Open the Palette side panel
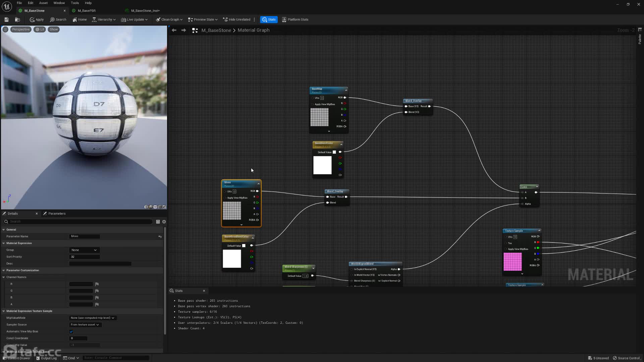The height and width of the screenshot is (362, 644). click(x=640, y=37)
